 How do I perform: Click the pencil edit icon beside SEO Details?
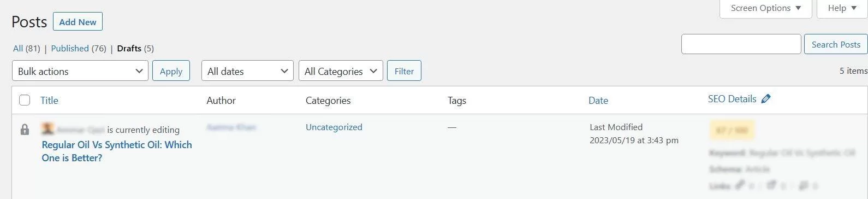click(766, 99)
